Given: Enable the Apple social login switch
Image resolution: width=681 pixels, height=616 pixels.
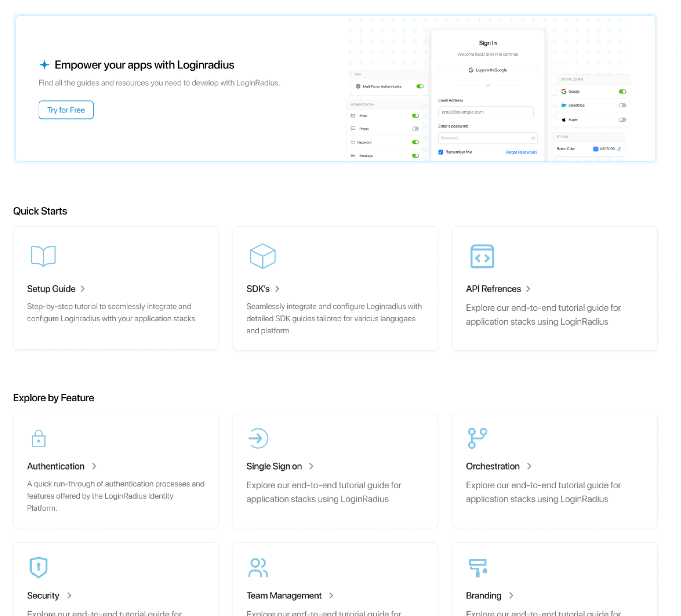Looking at the screenshot, I should pos(623,119).
